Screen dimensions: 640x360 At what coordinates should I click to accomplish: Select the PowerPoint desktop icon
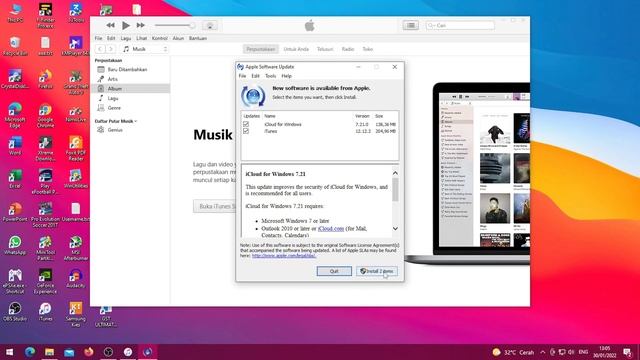(15, 212)
